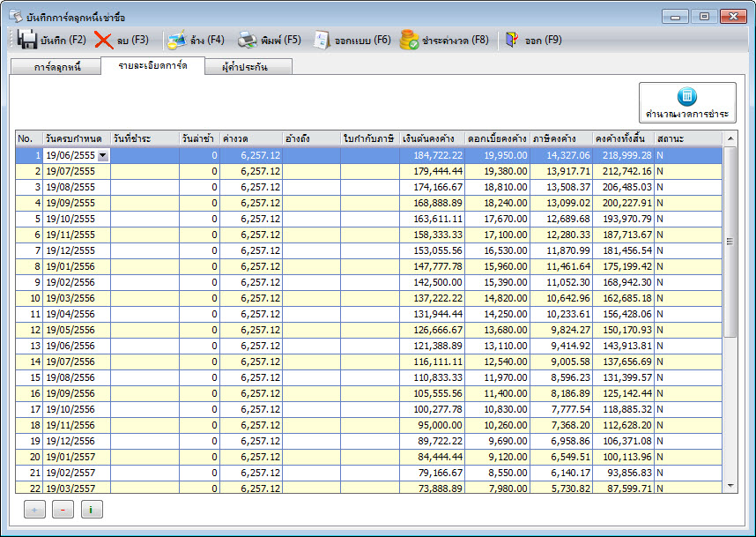Screen dimensions: 756x537
Task: Select the row number 18 cell
Action: click(29, 425)
